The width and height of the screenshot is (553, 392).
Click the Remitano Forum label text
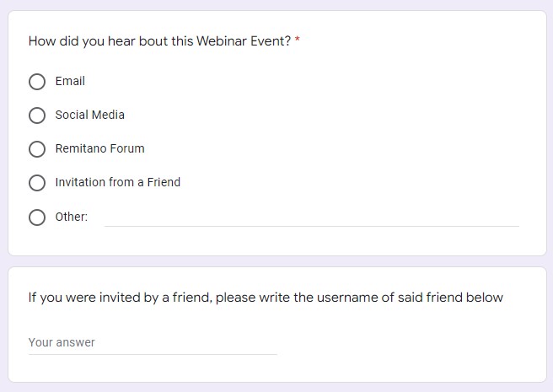[x=99, y=148]
